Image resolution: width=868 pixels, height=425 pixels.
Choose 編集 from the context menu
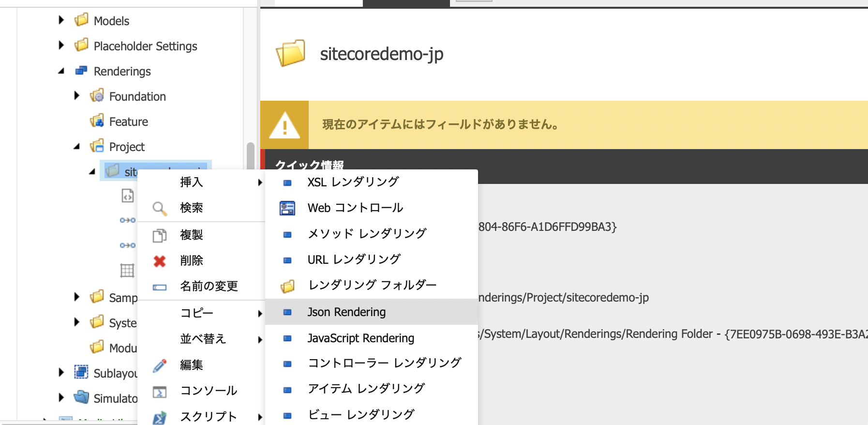201,365
